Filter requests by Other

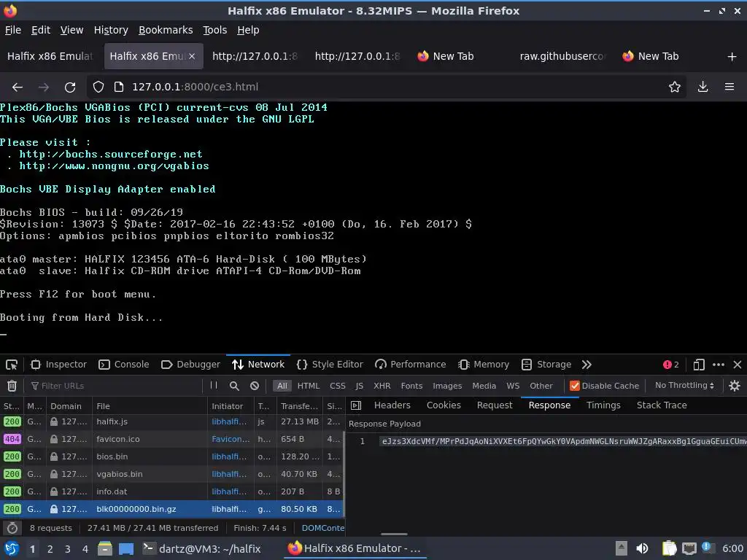(x=541, y=386)
